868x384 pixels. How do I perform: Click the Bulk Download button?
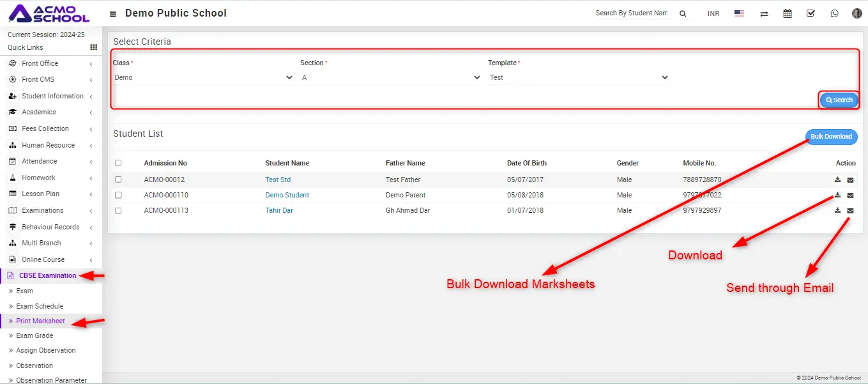click(831, 137)
